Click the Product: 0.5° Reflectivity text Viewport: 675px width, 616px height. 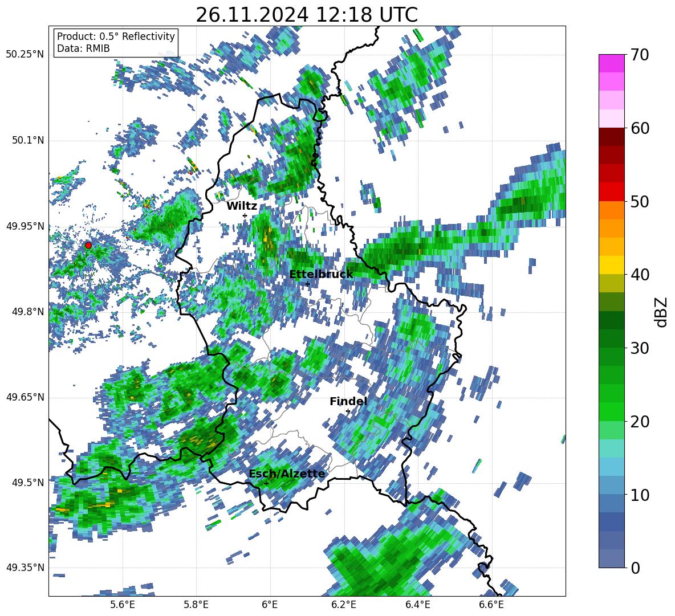point(116,36)
